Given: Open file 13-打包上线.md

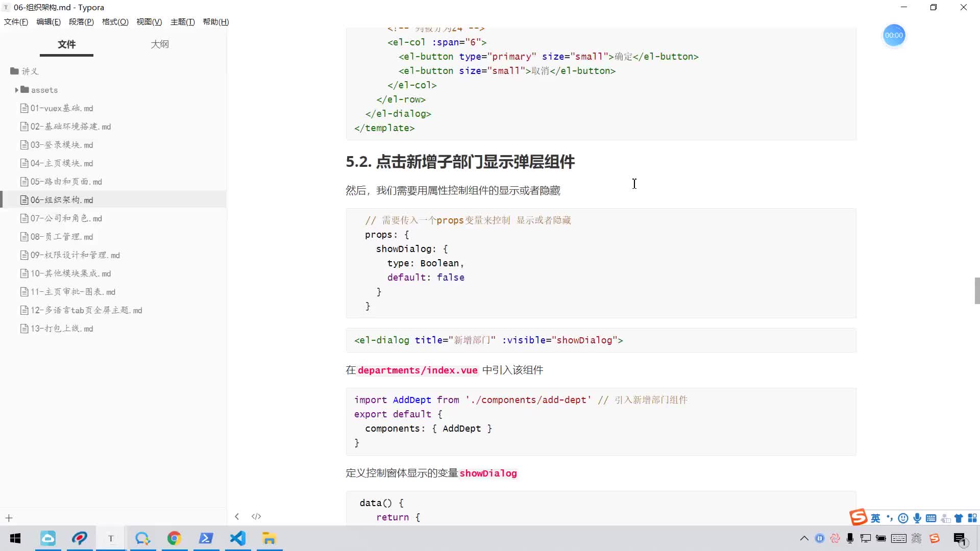Looking at the screenshot, I should (x=57, y=329).
